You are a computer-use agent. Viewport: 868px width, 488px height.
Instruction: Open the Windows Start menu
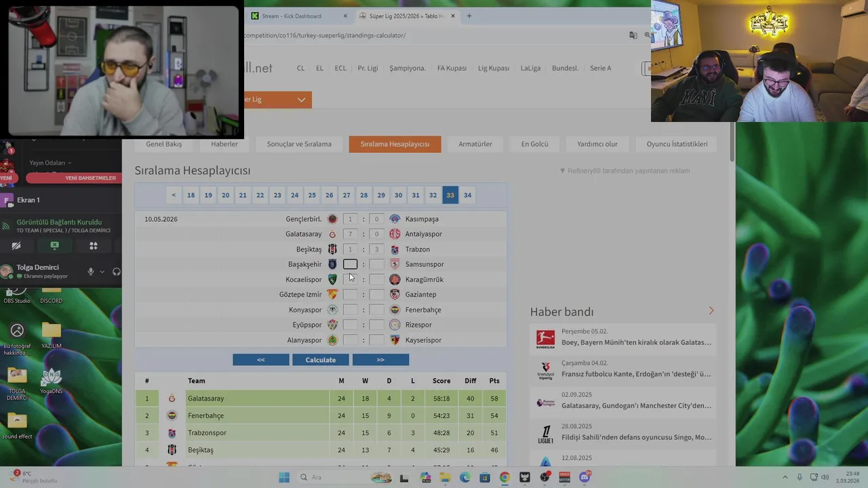tap(284, 477)
